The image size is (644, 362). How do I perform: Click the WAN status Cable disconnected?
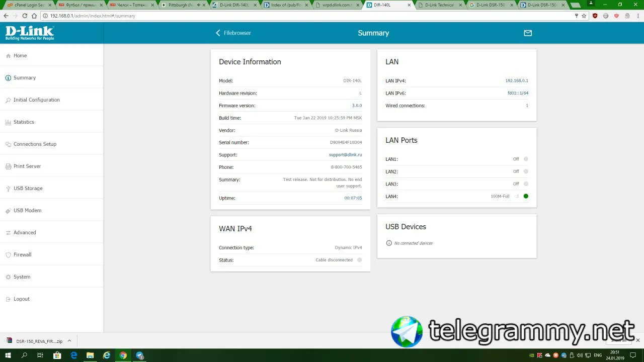click(x=334, y=260)
